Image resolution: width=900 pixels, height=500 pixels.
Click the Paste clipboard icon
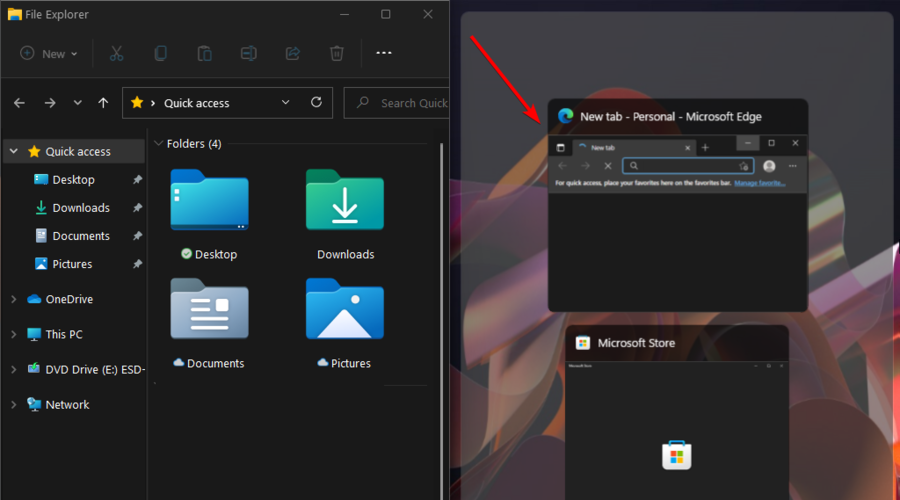[204, 53]
